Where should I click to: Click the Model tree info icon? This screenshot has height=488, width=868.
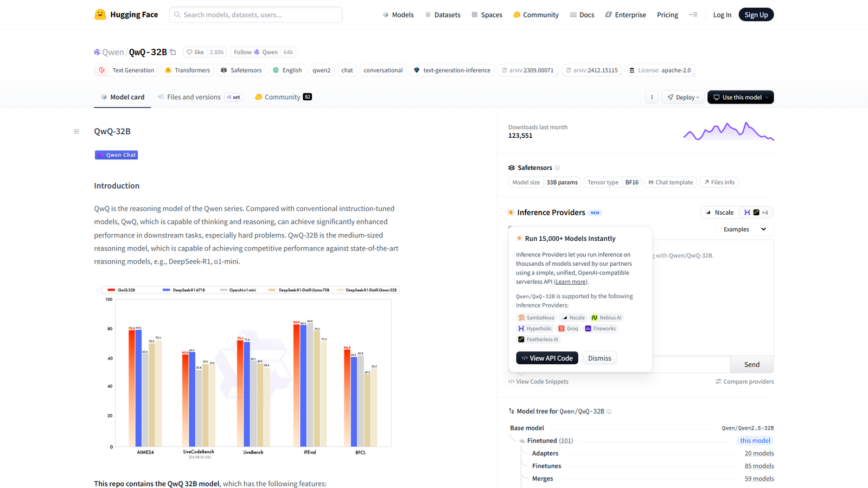(x=609, y=412)
